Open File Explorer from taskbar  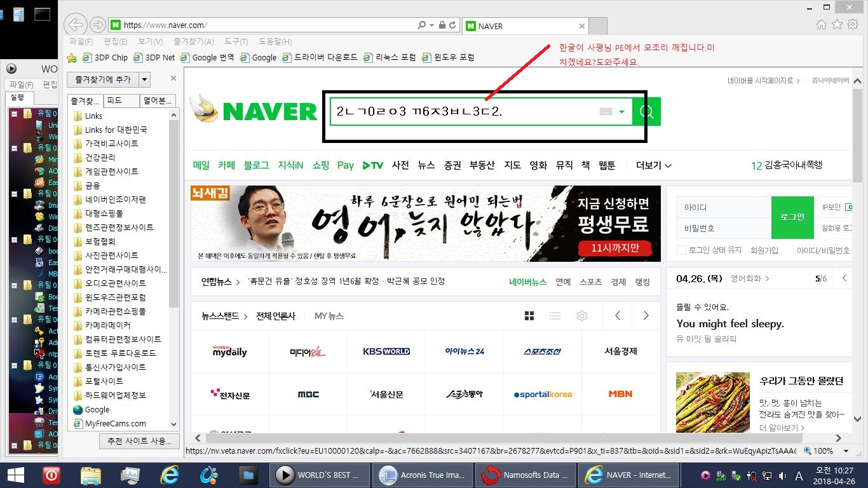(x=91, y=475)
